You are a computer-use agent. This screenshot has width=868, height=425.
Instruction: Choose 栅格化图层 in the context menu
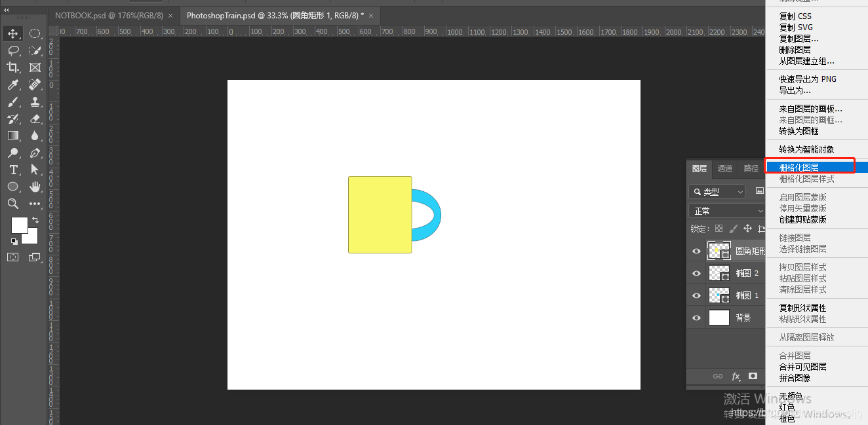817,168
